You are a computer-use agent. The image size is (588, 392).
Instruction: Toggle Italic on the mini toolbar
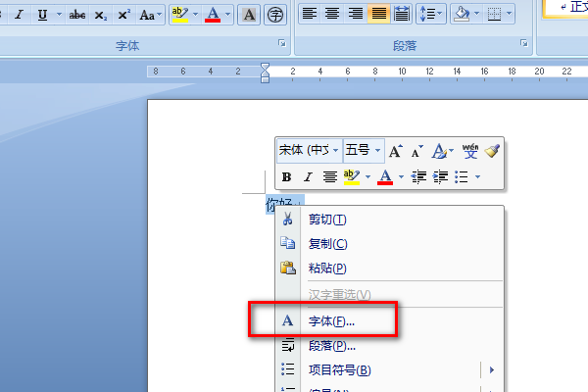pyautogui.click(x=308, y=176)
